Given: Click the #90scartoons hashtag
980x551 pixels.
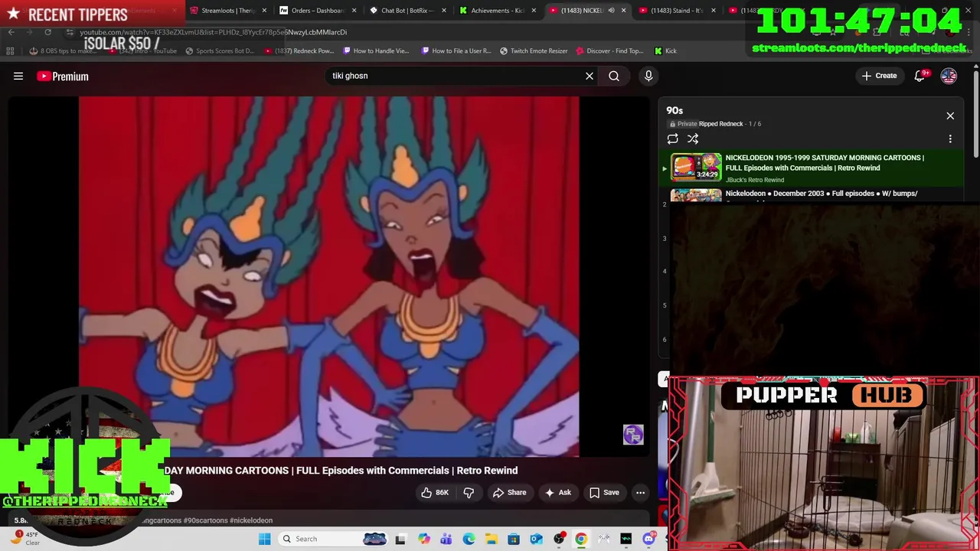Looking at the screenshot, I should coord(204,520).
